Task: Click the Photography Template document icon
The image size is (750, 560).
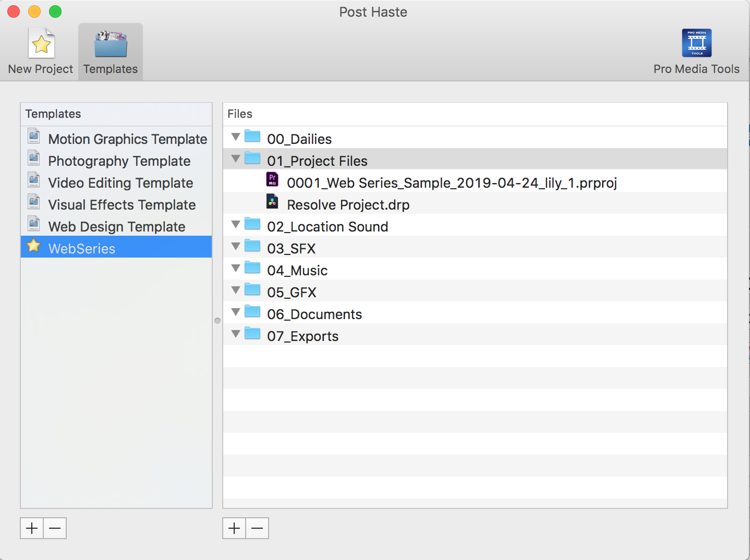Action: tap(34, 158)
